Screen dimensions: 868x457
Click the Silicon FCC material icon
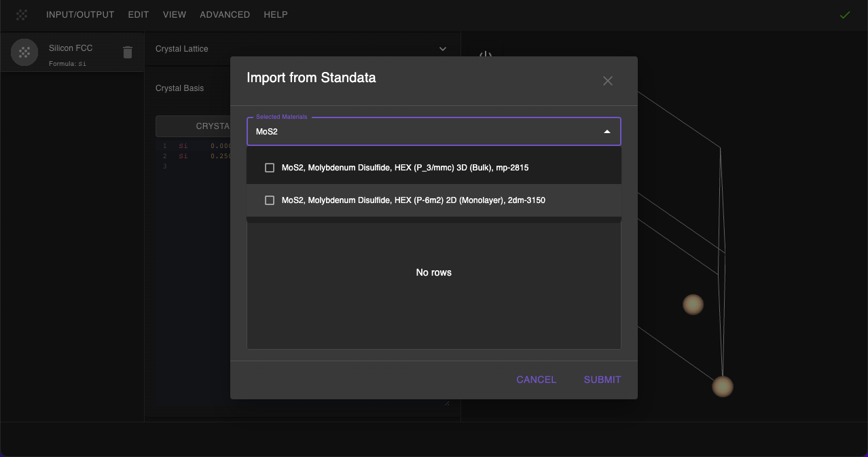pos(24,52)
